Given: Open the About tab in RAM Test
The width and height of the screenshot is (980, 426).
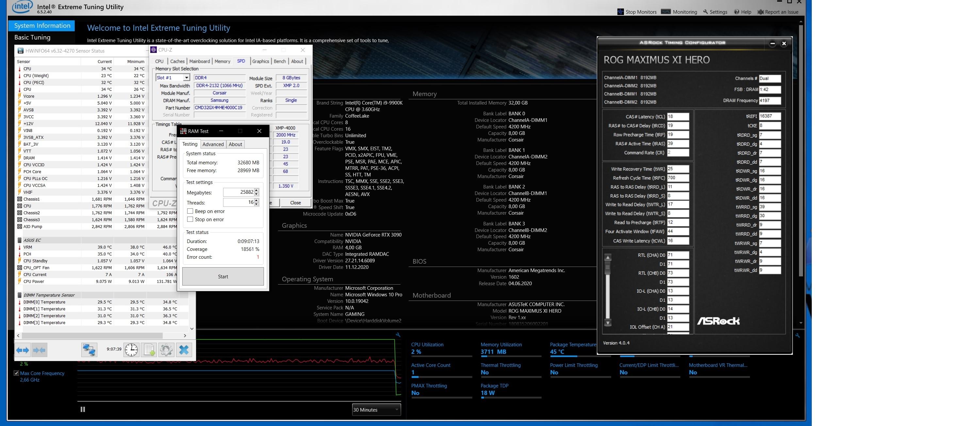Looking at the screenshot, I should coord(235,144).
